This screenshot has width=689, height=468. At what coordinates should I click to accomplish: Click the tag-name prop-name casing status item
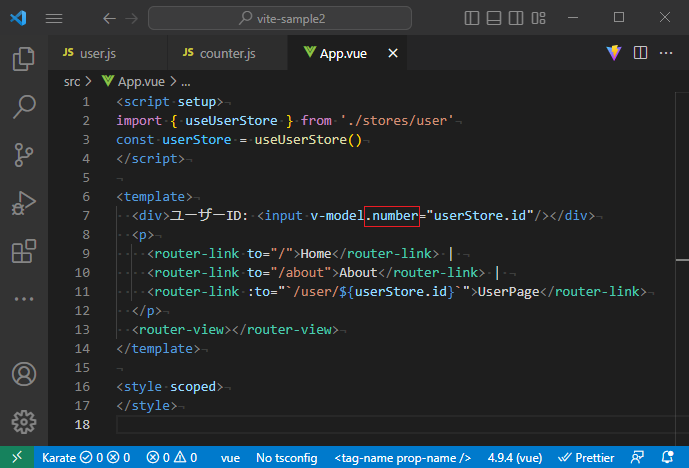(x=403, y=458)
